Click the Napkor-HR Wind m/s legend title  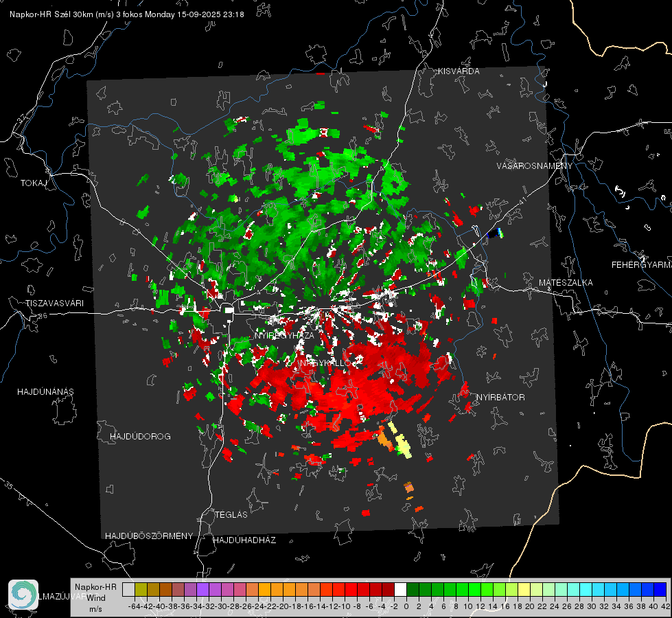[95, 598]
